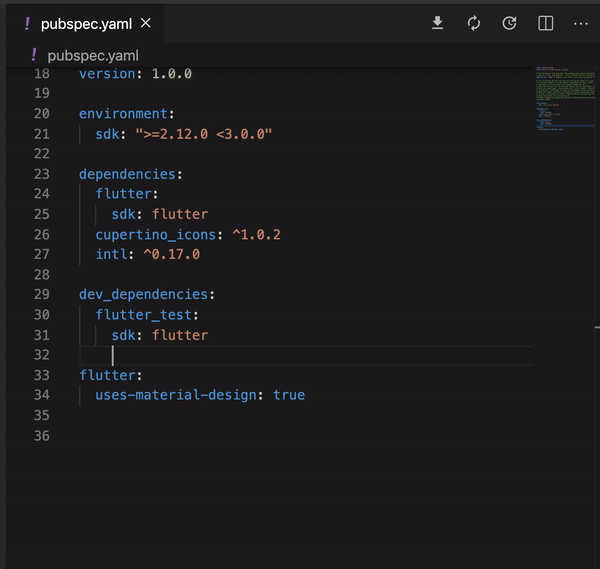Screen dimensions: 600x569
Task: Click the "environment" key
Action: pyautogui.click(x=125, y=114)
